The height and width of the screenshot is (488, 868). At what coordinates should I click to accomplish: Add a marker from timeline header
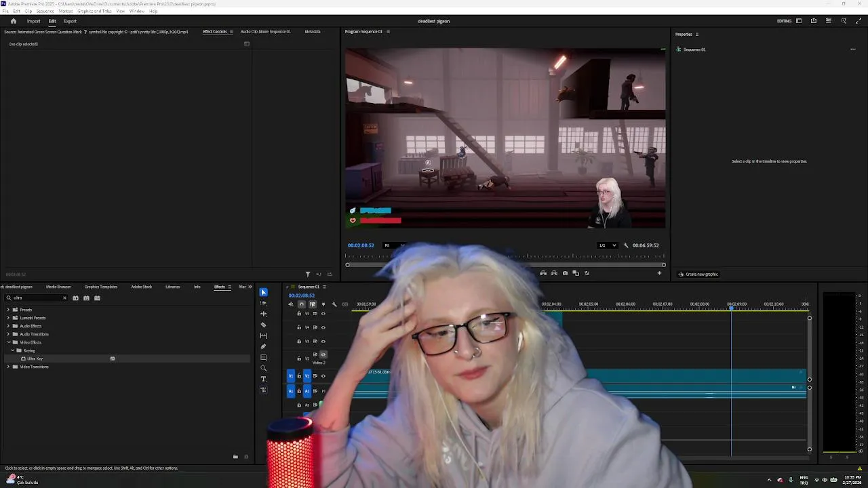click(323, 304)
